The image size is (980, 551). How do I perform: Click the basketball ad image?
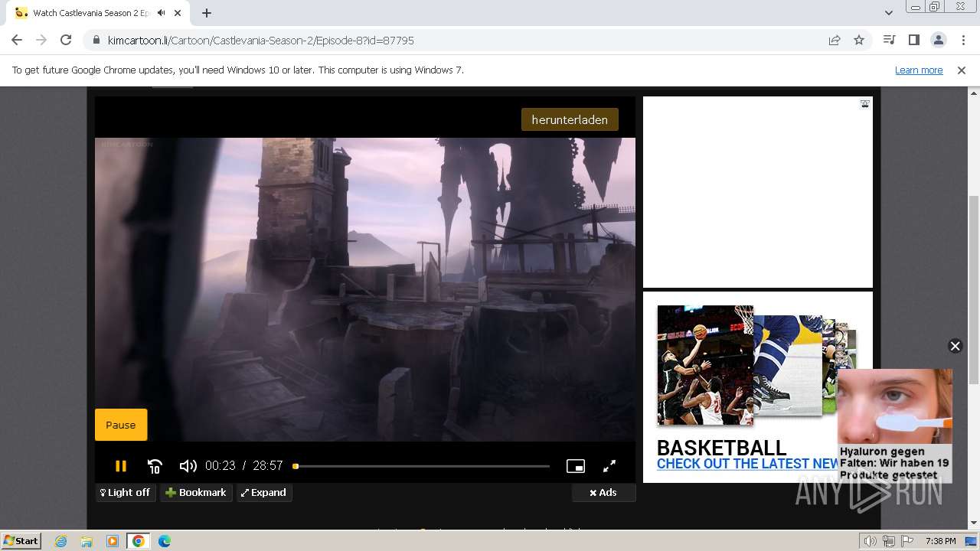coord(705,366)
